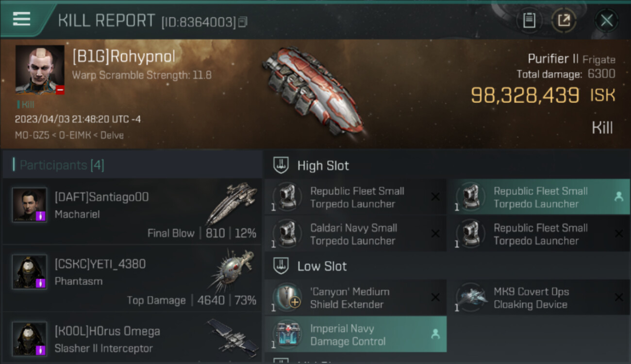Viewport: 631px width, 364px height.
Task: Open the hamburger menu icon
Action: coord(21,19)
